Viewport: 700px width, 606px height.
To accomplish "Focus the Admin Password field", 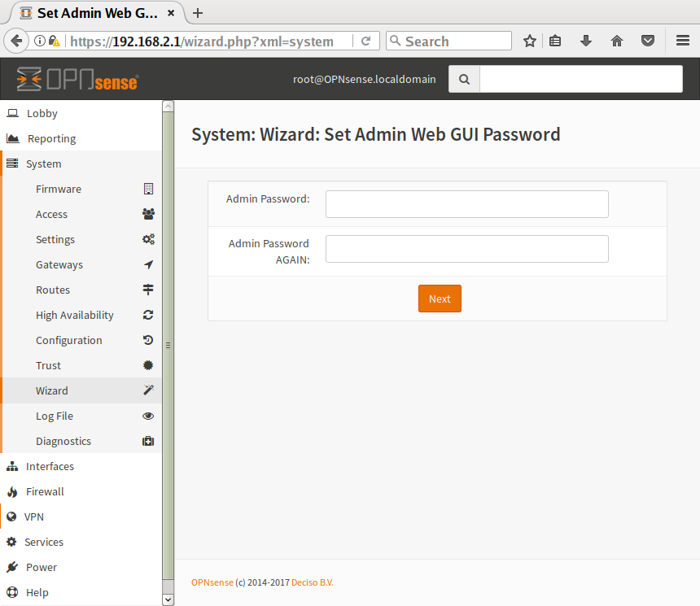I will click(466, 204).
